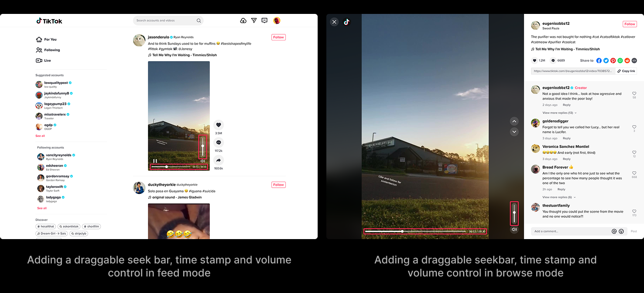Like Bread Forever's comment showing 668
The image size is (644, 293).
[x=634, y=173]
